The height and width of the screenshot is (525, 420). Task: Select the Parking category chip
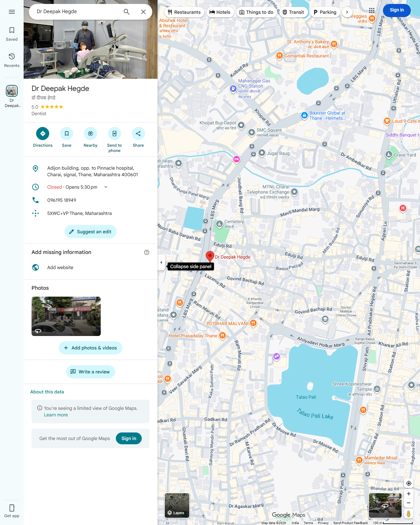click(325, 12)
